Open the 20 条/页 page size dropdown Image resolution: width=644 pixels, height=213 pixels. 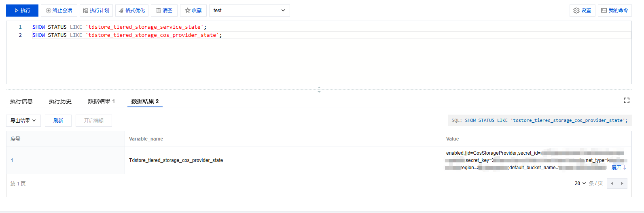point(580,183)
